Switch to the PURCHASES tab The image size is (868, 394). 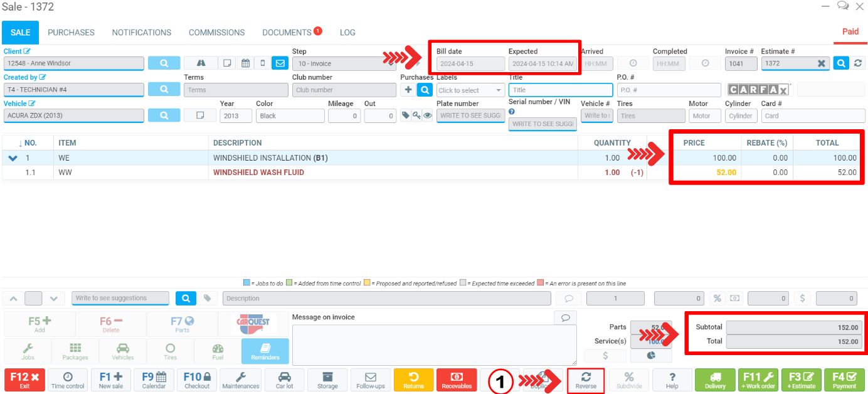[71, 33]
